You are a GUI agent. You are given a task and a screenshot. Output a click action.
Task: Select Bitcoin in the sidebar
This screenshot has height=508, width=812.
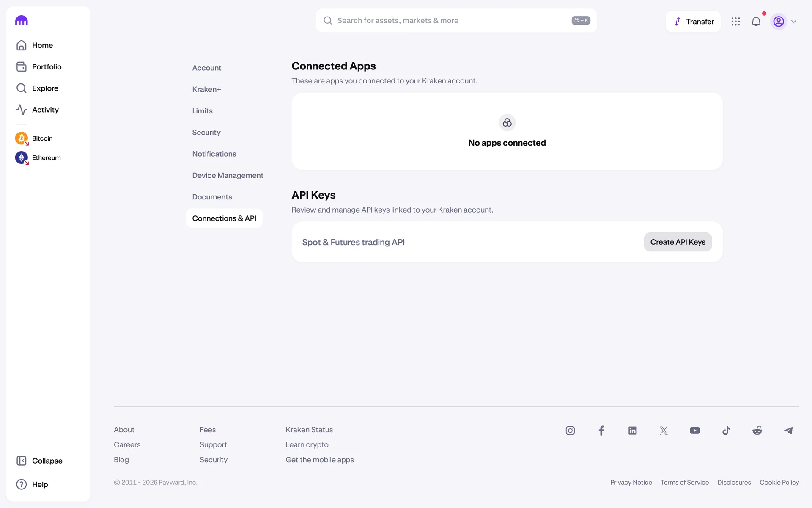[x=42, y=138]
